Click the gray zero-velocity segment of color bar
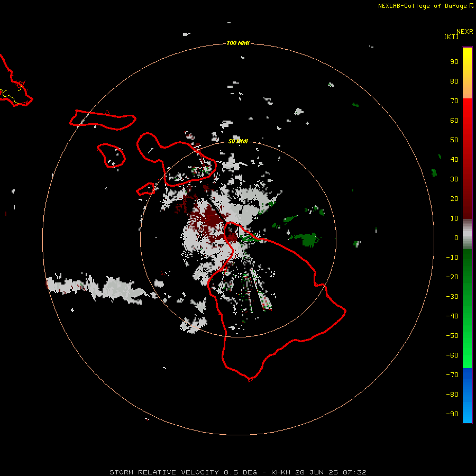 [x=467, y=234]
